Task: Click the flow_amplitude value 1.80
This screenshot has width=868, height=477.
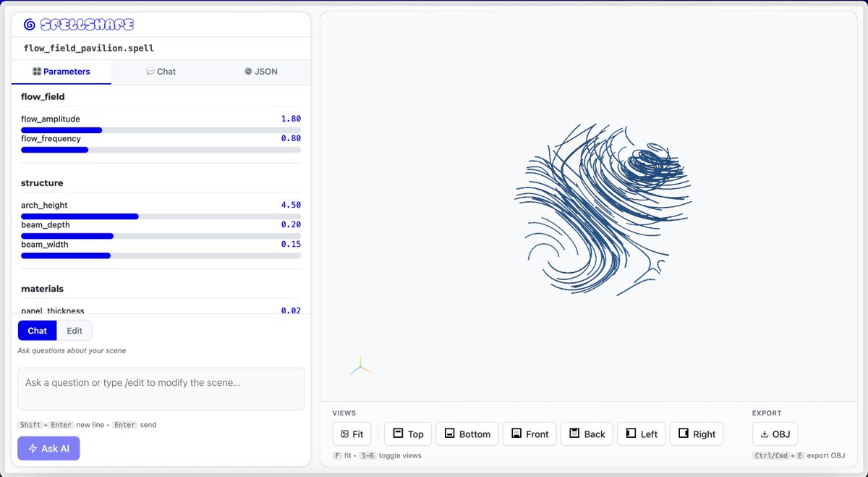Action: coord(291,119)
